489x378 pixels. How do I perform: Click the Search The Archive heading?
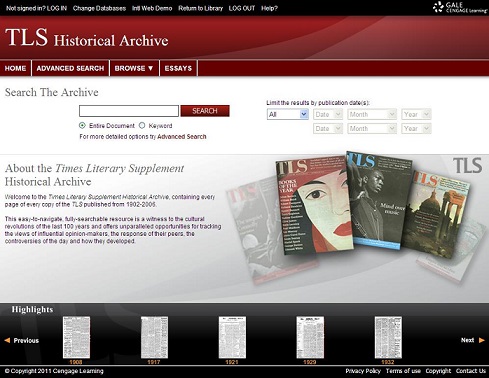tap(52, 92)
